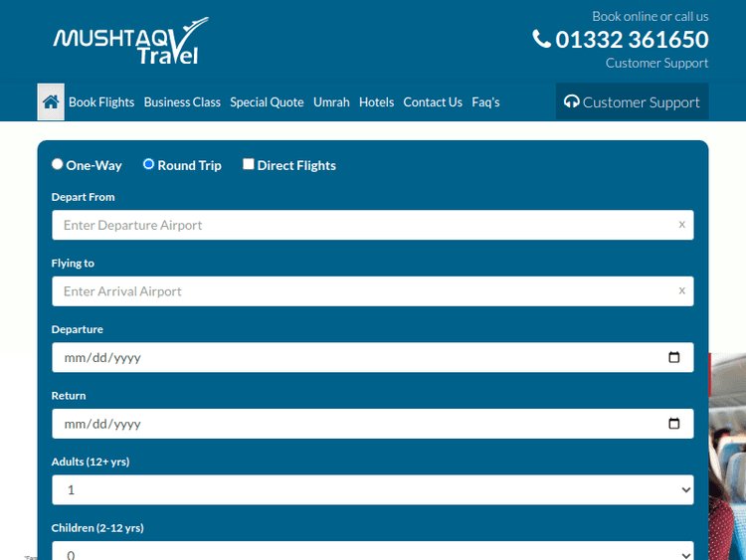The height and width of the screenshot is (560, 746).
Task: Select the One-Way radio button
Action: [x=57, y=164]
